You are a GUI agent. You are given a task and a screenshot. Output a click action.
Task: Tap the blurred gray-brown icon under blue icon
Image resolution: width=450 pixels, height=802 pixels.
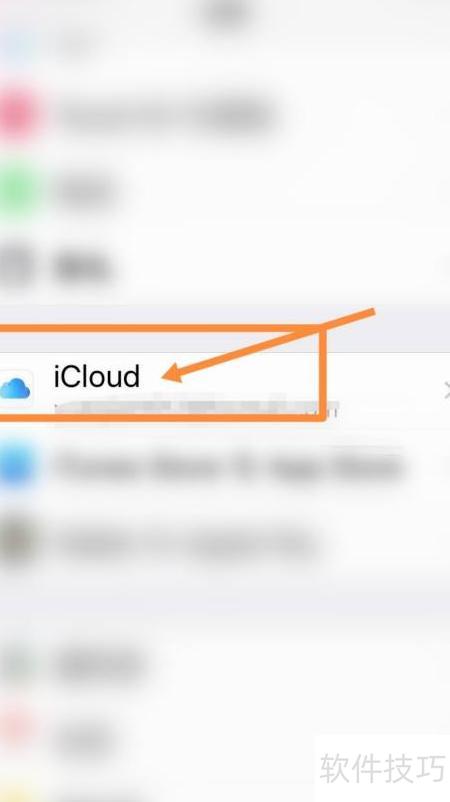18,543
